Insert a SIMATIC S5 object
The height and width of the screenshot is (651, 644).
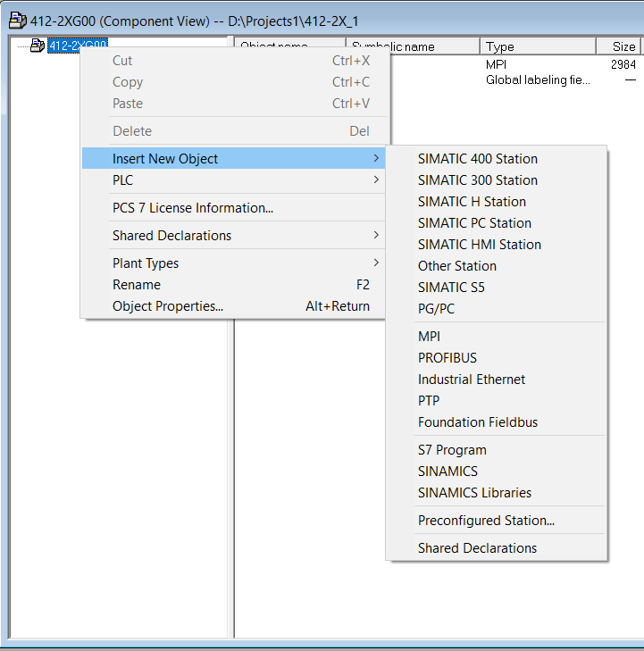497,288
